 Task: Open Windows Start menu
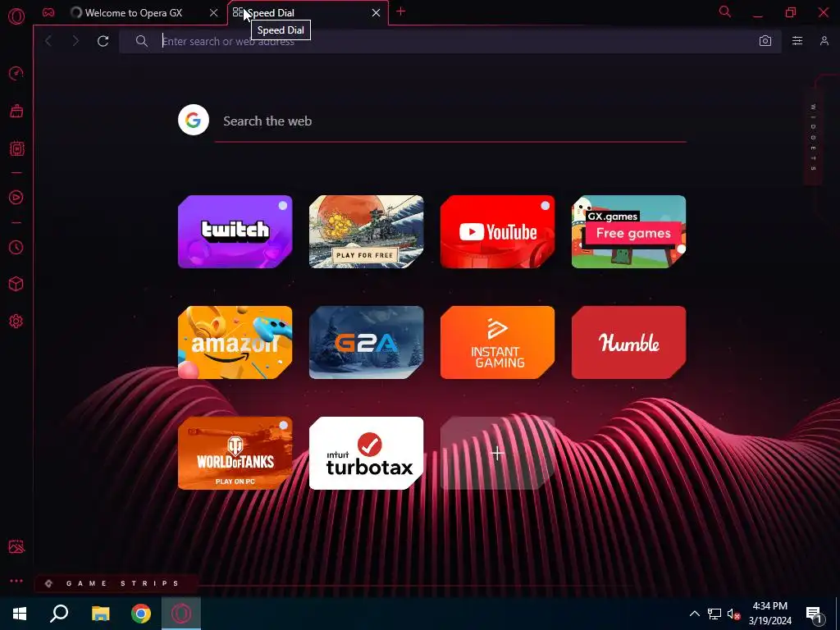pos(20,614)
